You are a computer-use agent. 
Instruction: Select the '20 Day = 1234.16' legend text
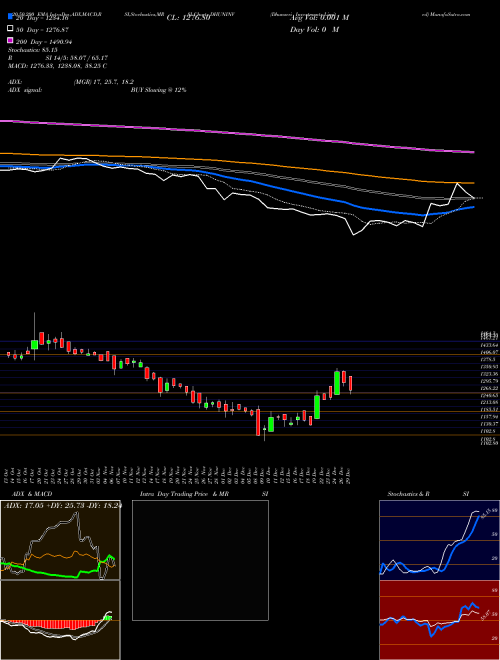(x=42, y=18)
